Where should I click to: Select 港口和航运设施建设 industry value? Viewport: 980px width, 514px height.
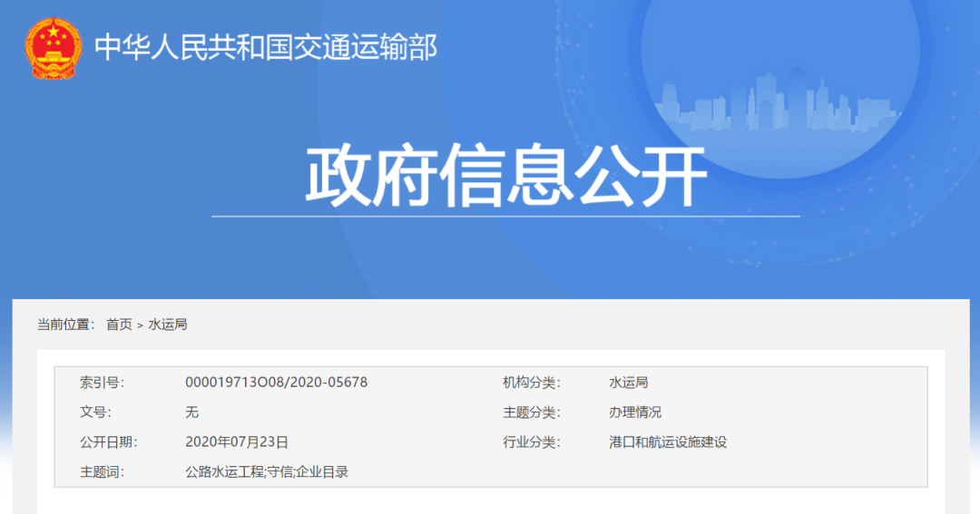coord(668,442)
